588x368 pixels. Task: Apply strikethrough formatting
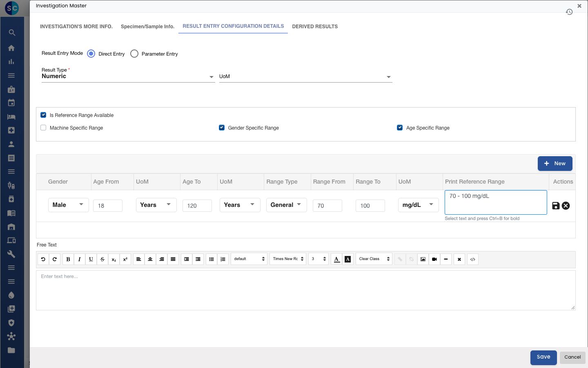point(102,259)
